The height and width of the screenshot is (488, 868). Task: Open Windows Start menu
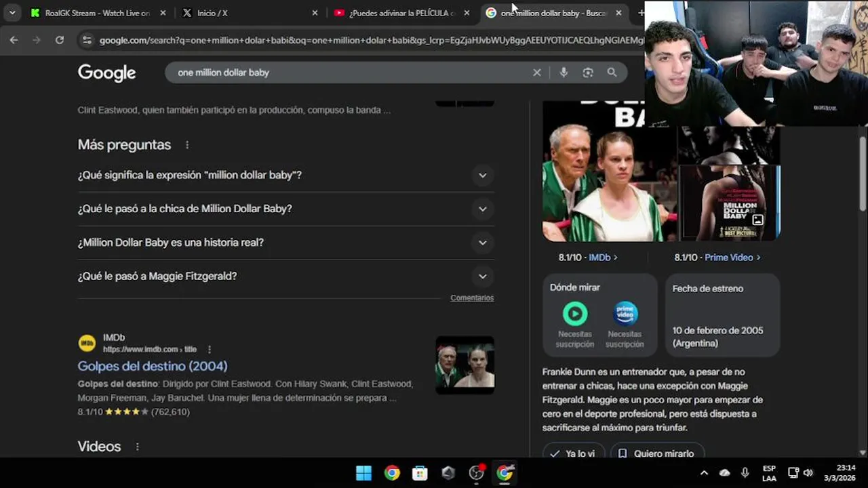[x=363, y=473]
